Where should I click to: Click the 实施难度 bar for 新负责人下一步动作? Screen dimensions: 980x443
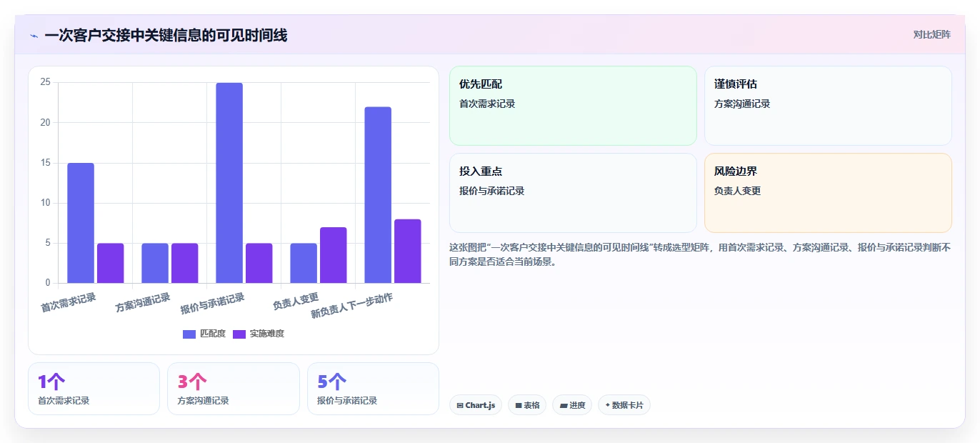pos(408,251)
